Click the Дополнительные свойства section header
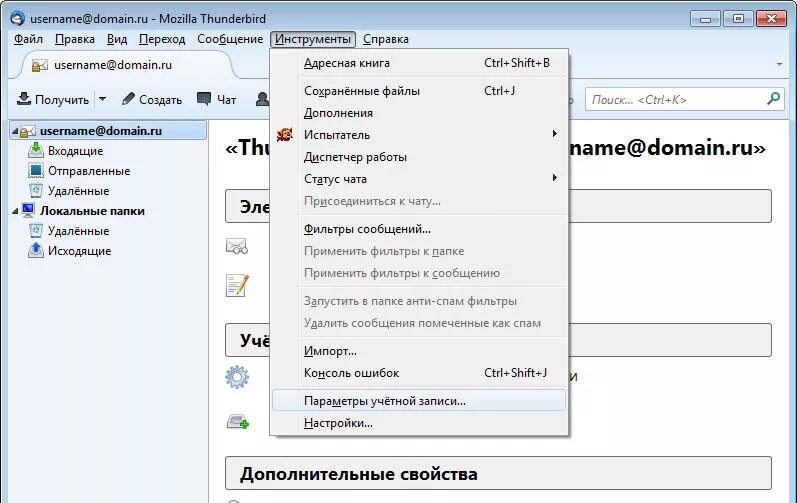 [498, 473]
